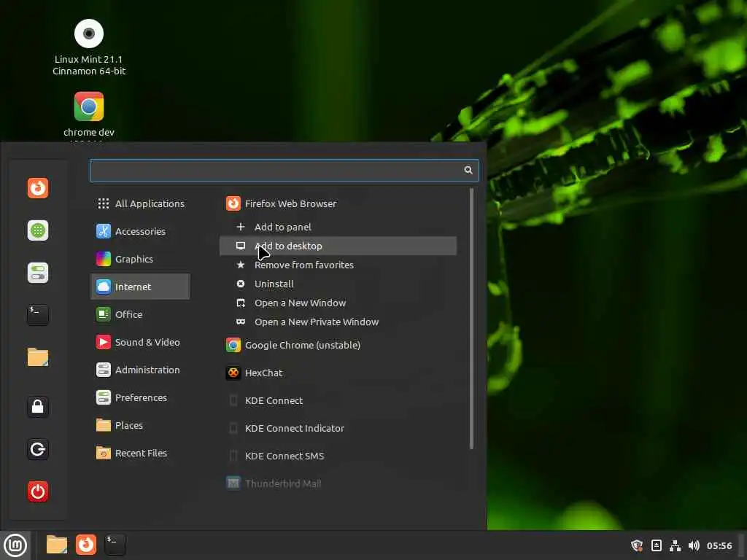747x560 pixels.
Task: Select Accessories category
Action: [140, 231]
